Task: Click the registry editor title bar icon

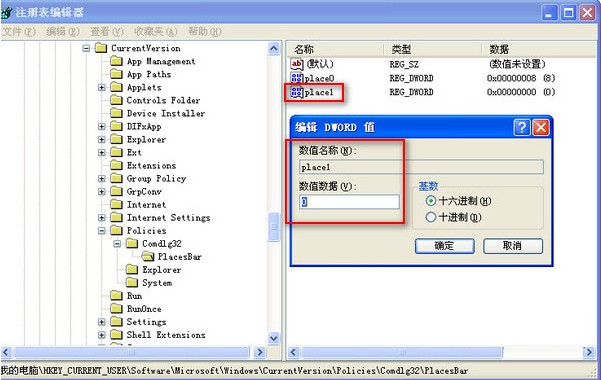Action: [x=7, y=13]
